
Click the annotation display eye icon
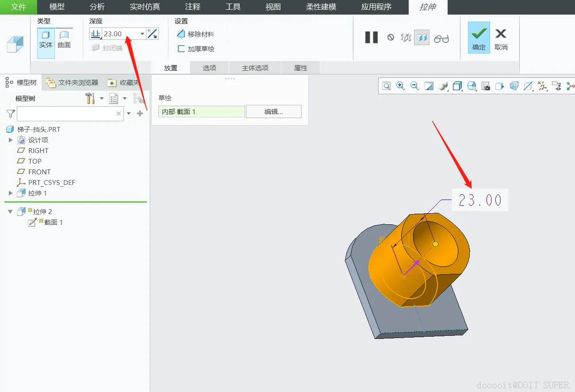pos(556,86)
